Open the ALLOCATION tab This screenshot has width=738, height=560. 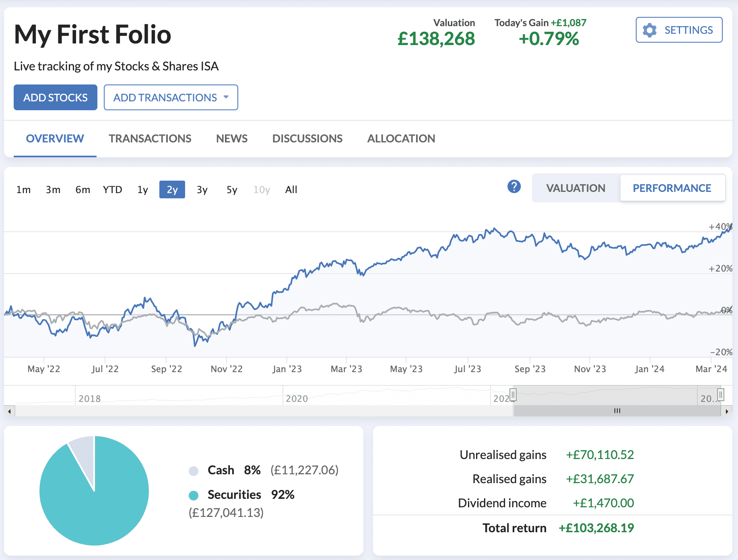tap(401, 138)
